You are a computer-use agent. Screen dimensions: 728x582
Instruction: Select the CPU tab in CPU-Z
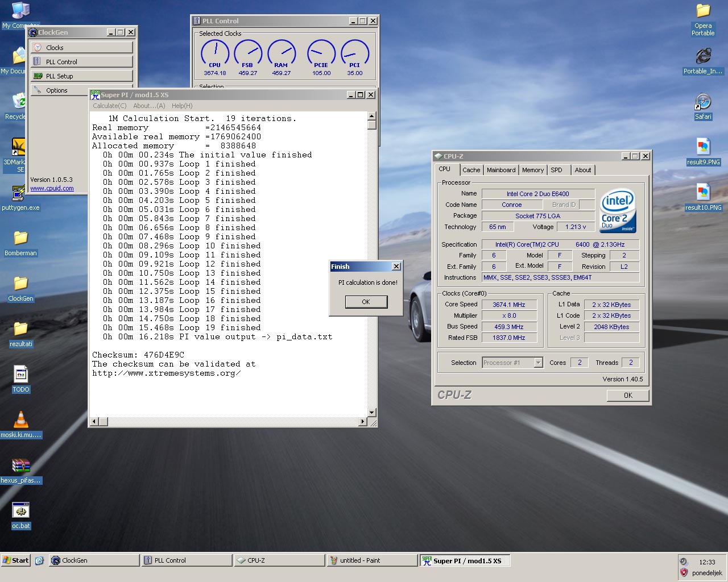coord(445,169)
